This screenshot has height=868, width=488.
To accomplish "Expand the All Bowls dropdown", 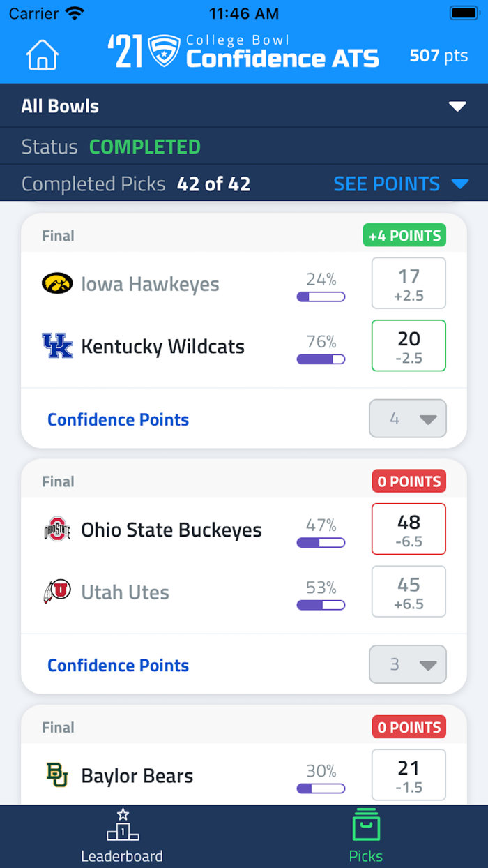I will click(x=457, y=106).
